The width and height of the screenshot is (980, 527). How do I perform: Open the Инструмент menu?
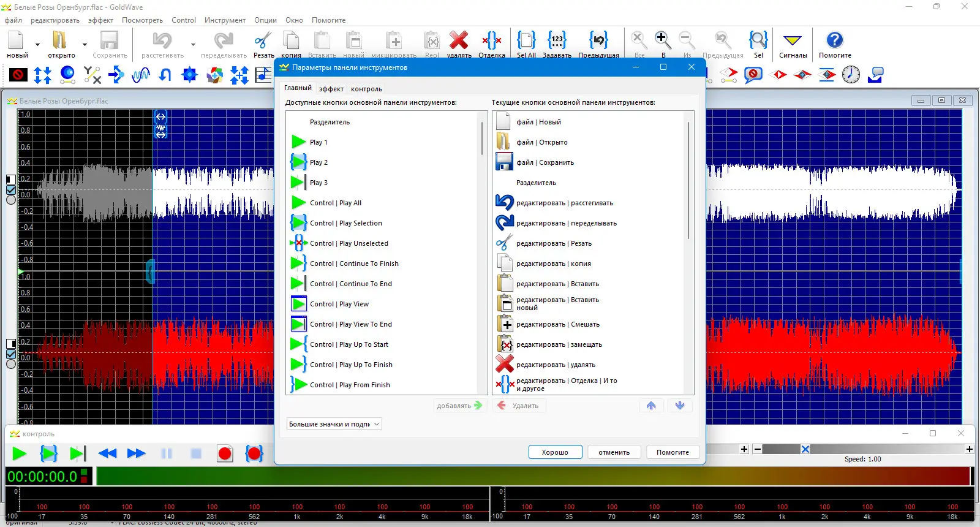(x=225, y=20)
